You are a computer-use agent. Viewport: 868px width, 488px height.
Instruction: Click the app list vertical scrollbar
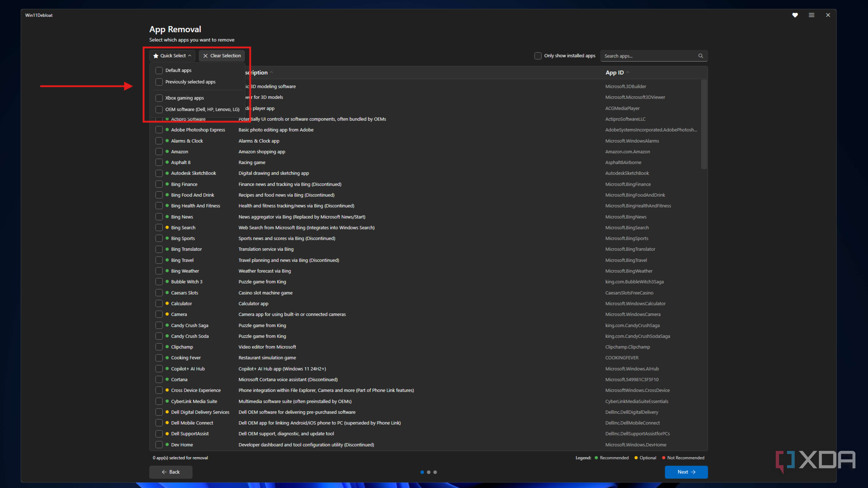pos(704,124)
